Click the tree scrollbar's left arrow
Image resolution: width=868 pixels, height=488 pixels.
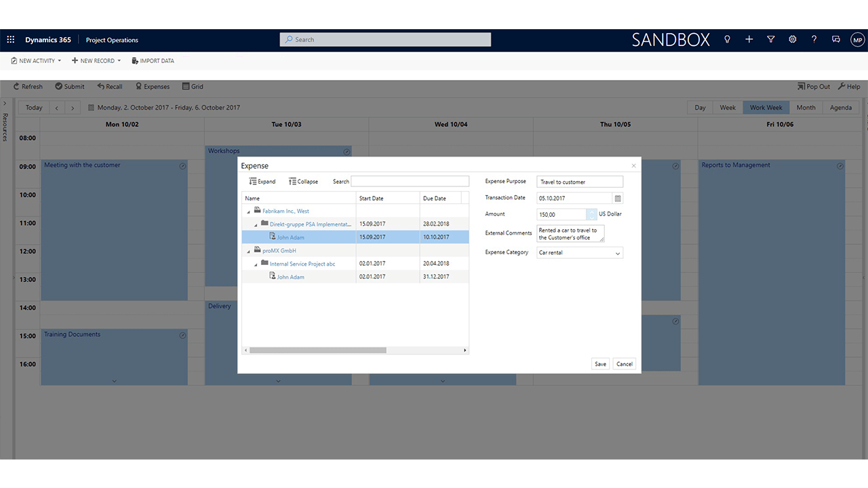pyautogui.click(x=245, y=350)
